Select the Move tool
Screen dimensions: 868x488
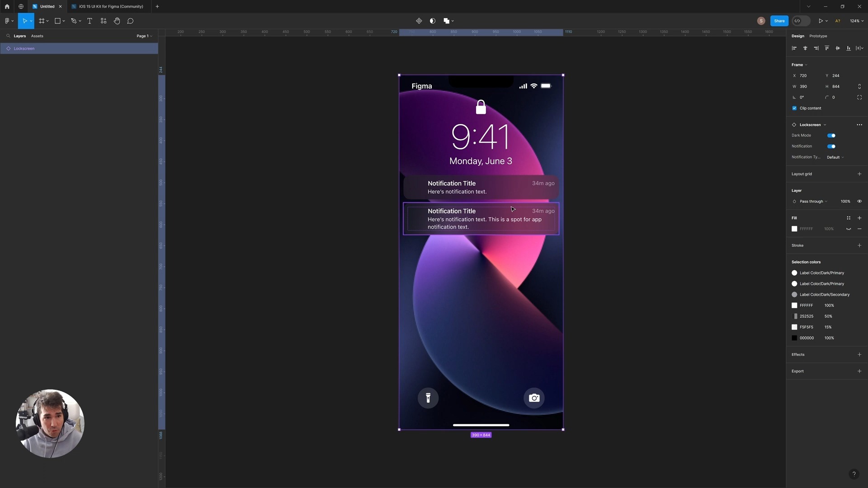coord(24,21)
